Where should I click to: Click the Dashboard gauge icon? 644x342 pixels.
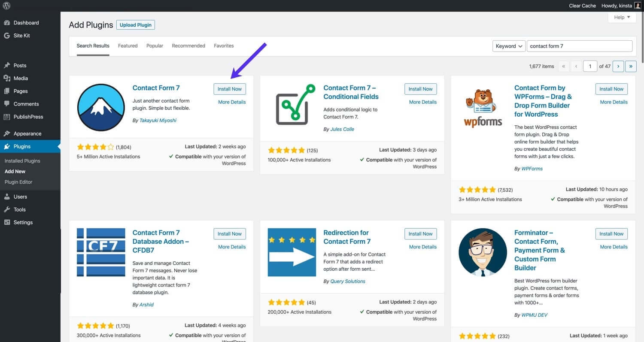7,23
